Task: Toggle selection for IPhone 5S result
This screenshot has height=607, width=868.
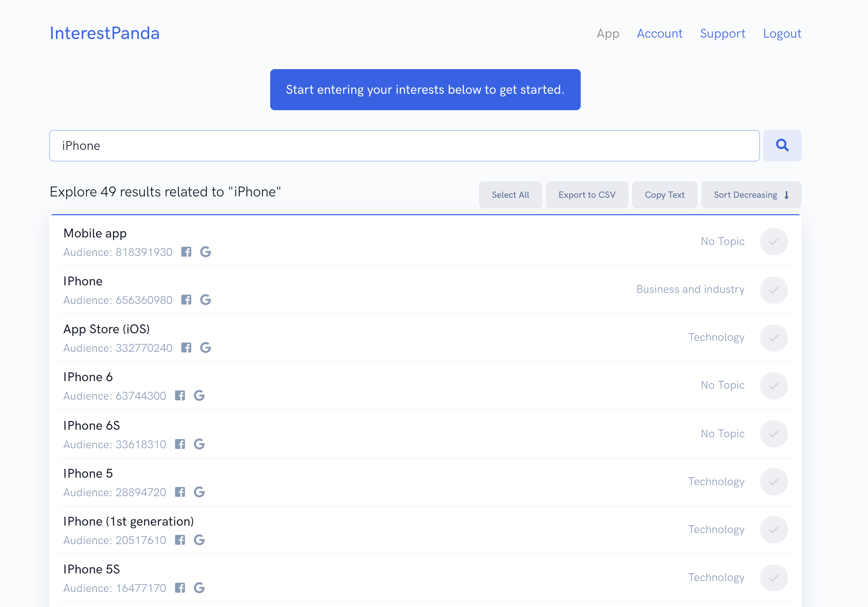Action: click(774, 578)
